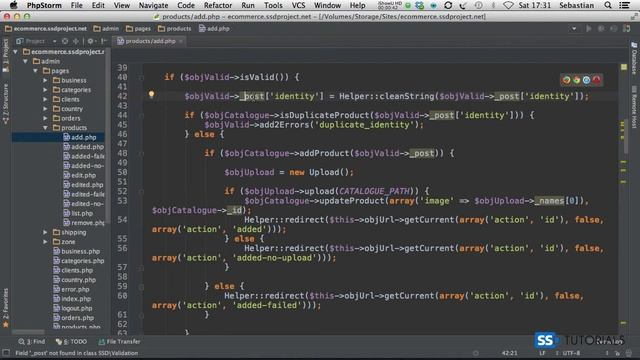Click the collapse all icon in Project panel

76,41
